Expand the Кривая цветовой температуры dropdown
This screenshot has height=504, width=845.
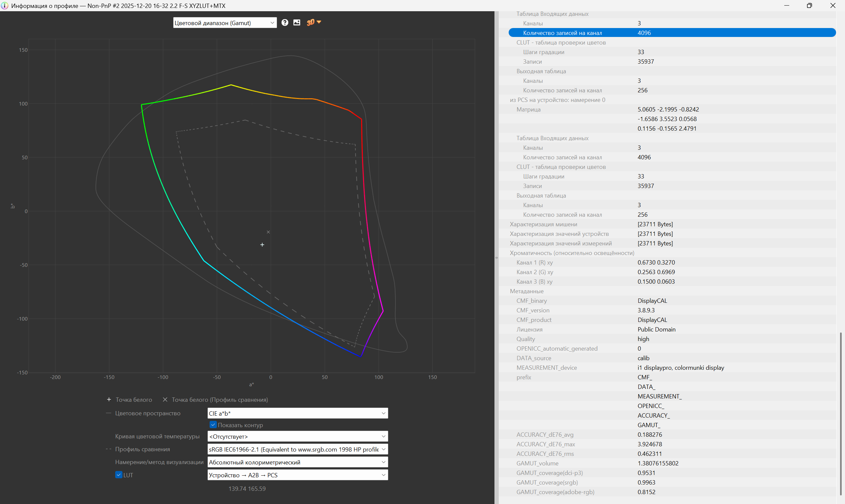(x=297, y=436)
